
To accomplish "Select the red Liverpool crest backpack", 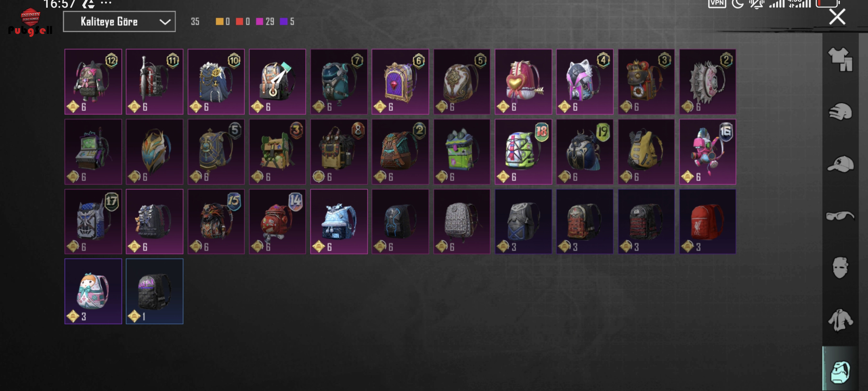I will [707, 221].
